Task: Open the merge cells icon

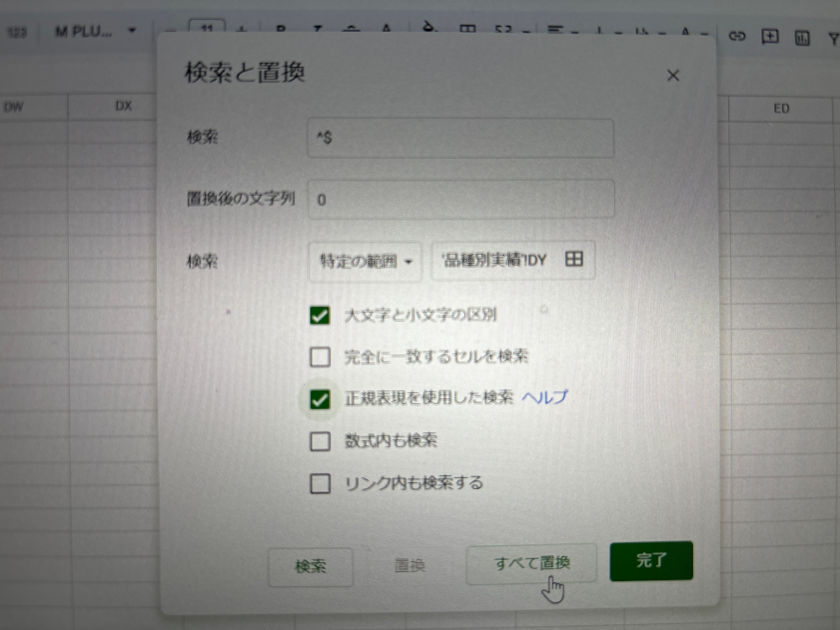Action: [x=503, y=28]
